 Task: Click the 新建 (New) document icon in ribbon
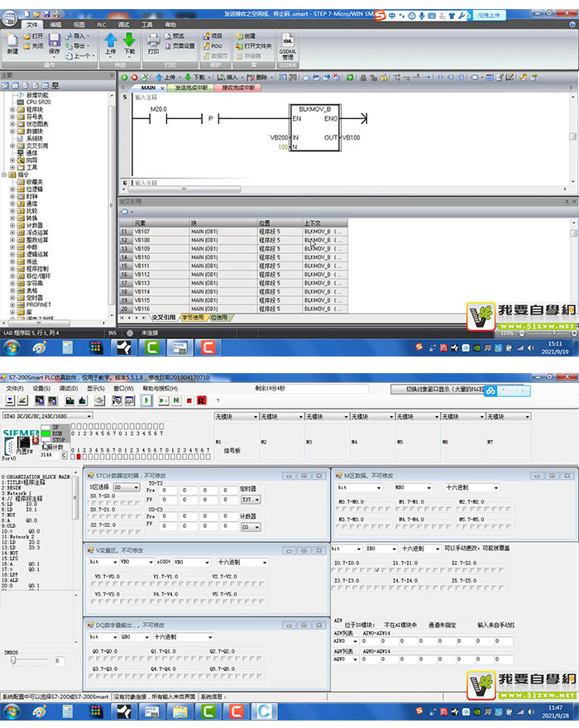[12, 41]
